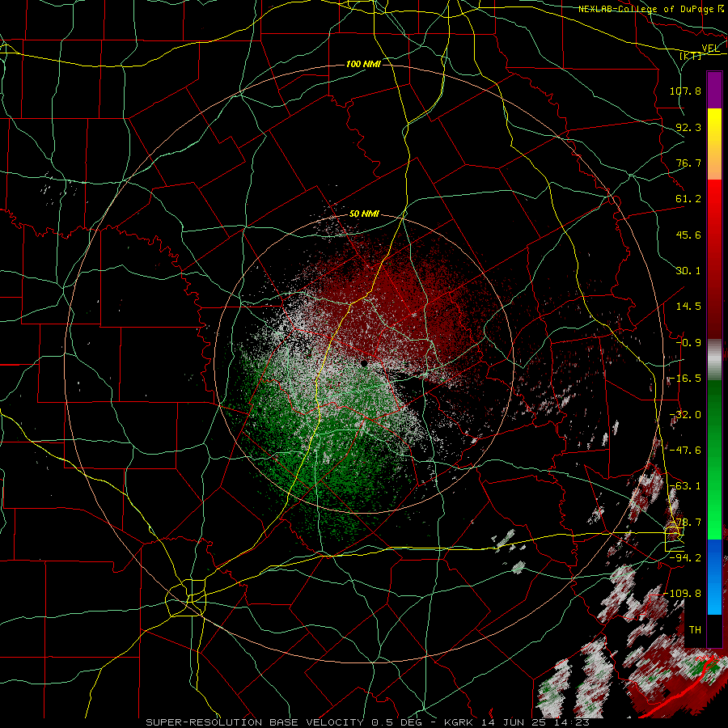728x728 pixels.
Task: Click the 100 NMI range ring label
Action: pyautogui.click(x=363, y=64)
